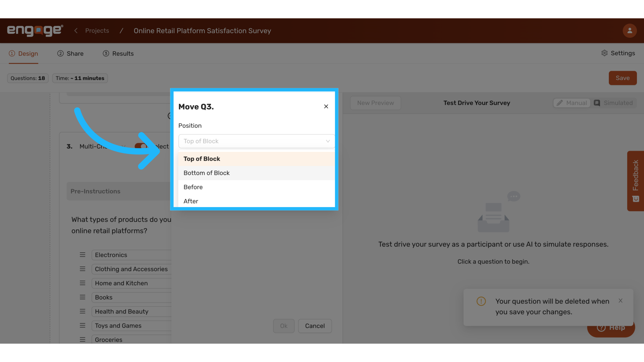Click the Electronics answer field
The width and height of the screenshot is (644, 362).
coord(131,255)
